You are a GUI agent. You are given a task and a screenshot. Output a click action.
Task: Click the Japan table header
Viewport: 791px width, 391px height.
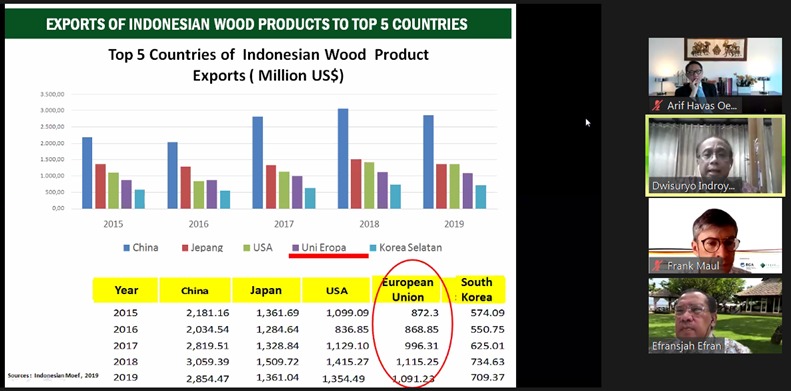coord(266,290)
